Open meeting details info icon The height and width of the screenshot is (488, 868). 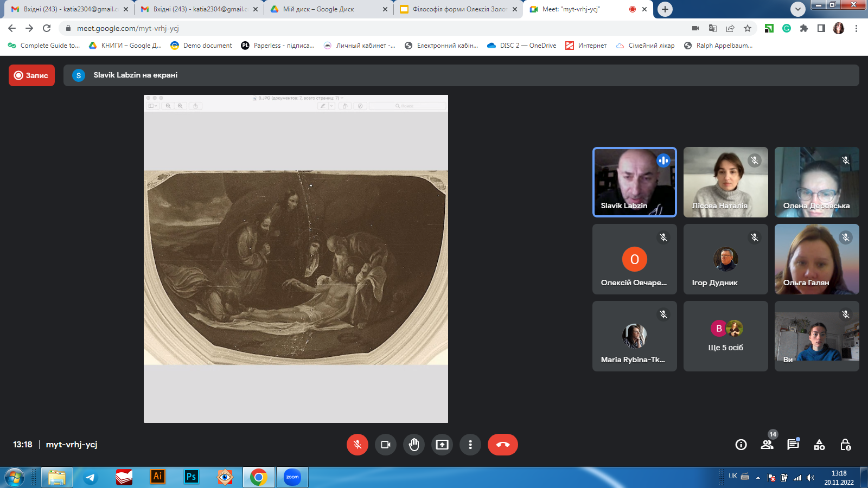(741, 445)
